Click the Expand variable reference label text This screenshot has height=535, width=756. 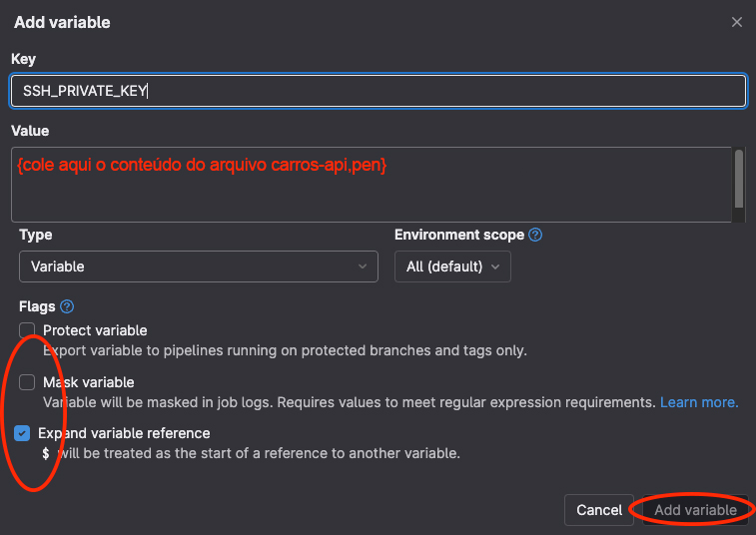tap(124, 433)
